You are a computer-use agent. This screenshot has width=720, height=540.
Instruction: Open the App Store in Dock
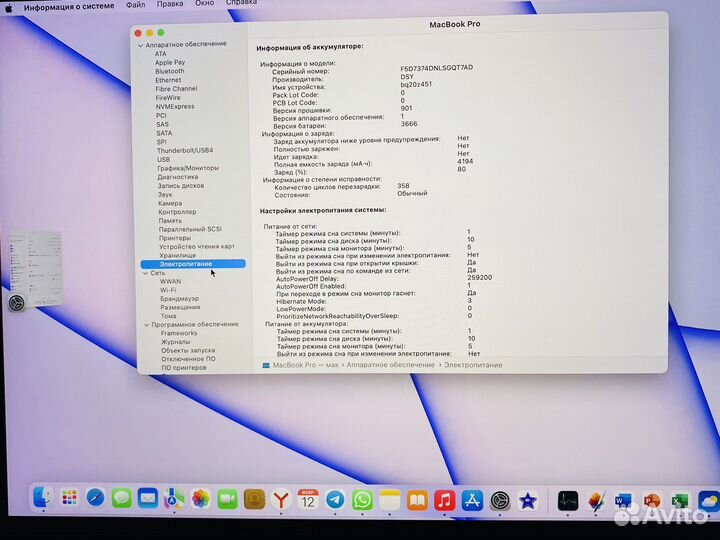click(472, 501)
